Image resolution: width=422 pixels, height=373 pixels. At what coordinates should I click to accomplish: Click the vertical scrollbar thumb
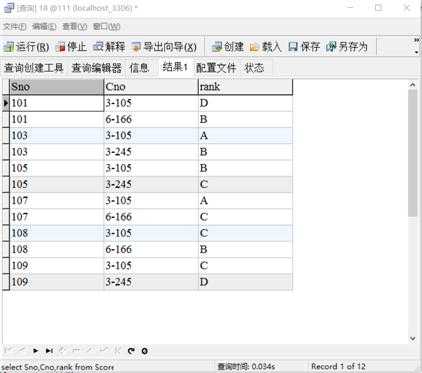[412, 153]
